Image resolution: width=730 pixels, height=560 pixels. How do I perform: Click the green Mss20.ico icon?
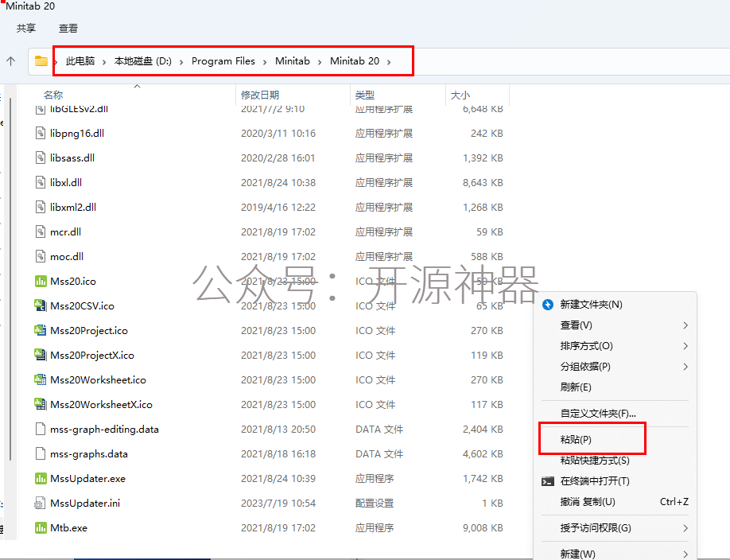tap(41, 282)
